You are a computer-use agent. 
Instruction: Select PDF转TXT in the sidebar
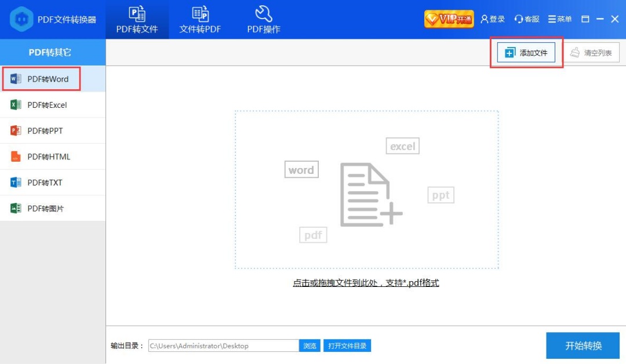coord(53,183)
